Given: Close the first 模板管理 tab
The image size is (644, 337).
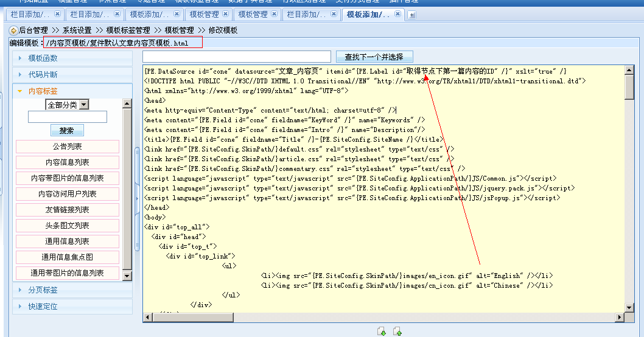Looking at the screenshot, I should (225, 14).
